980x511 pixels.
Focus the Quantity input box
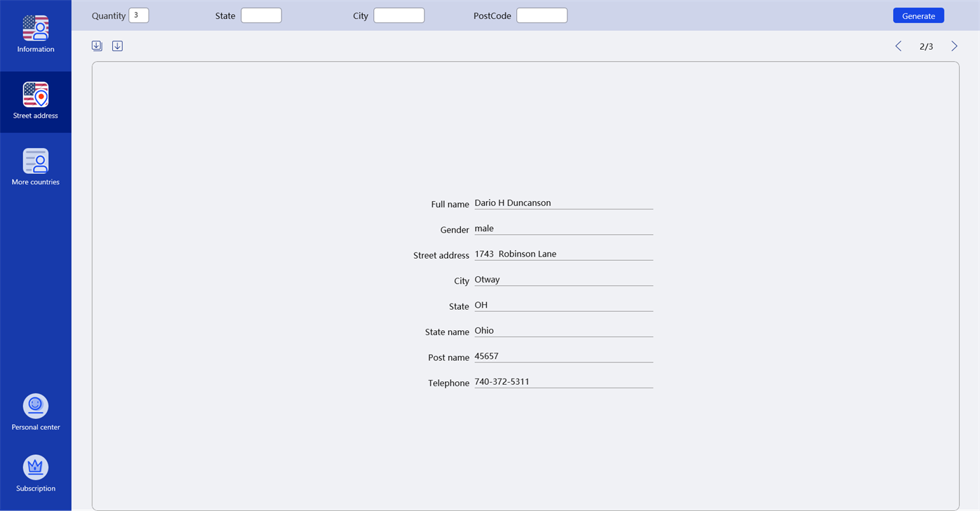139,15
